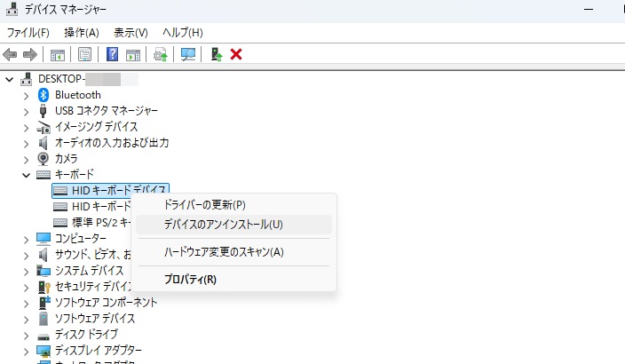Select the ソフトウェア デバイス label
Viewport: 625px width, 364px height.
click(x=95, y=318)
